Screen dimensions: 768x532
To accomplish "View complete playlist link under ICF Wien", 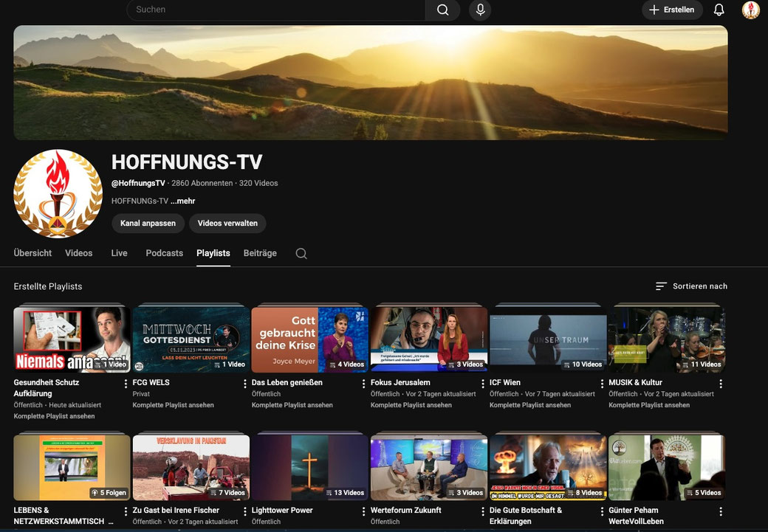I will tap(529, 405).
